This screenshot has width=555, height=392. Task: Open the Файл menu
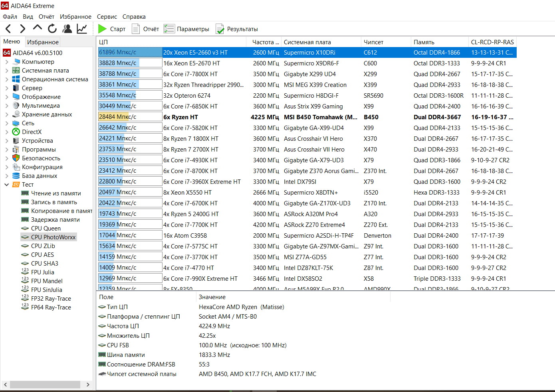click(x=10, y=17)
